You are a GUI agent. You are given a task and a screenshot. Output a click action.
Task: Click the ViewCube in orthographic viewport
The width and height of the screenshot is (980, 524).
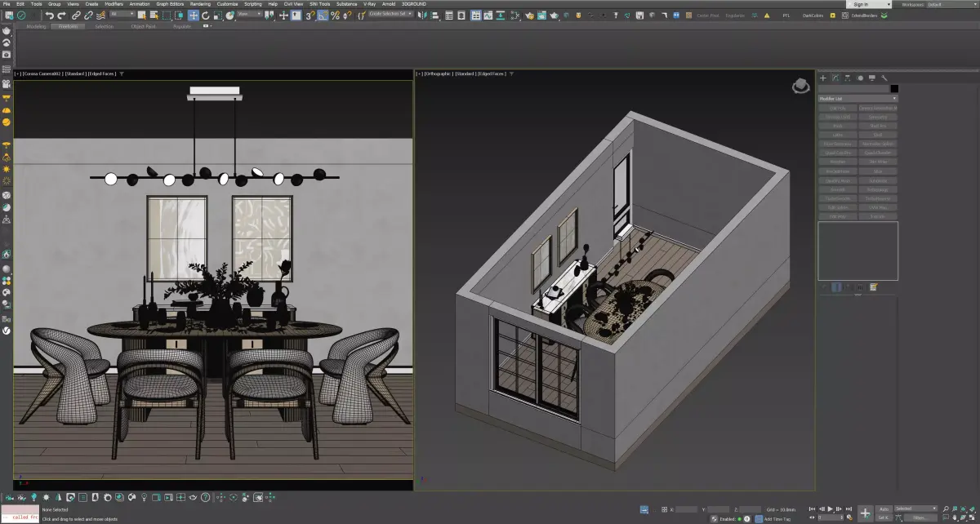[801, 85]
